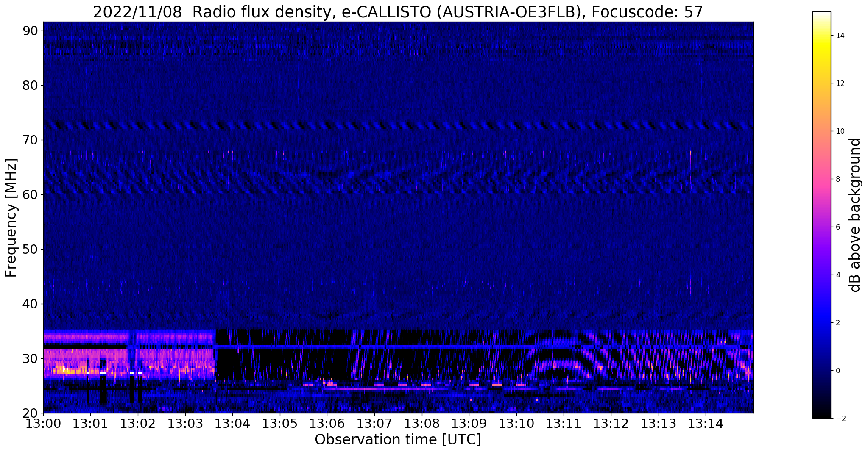Click the 13:06 time tick label
Viewport: 868px width, 452px height.
tap(327, 423)
